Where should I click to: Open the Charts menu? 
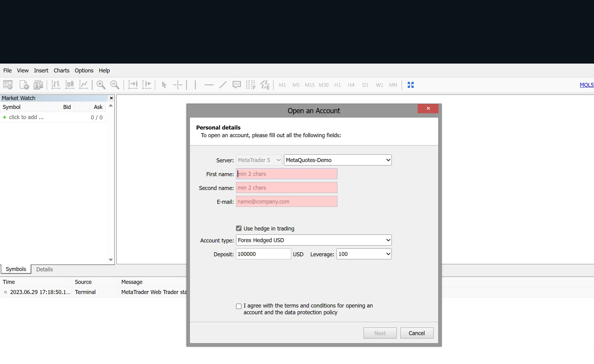click(x=61, y=70)
